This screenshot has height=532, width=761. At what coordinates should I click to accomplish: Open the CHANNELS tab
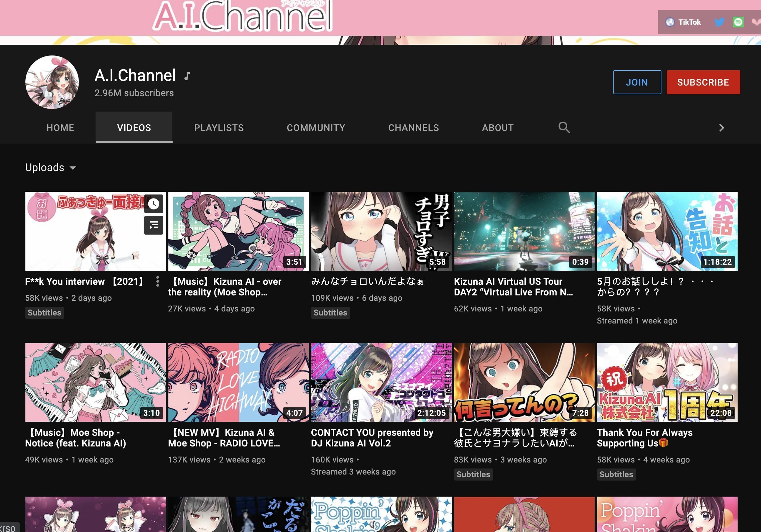[414, 128]
